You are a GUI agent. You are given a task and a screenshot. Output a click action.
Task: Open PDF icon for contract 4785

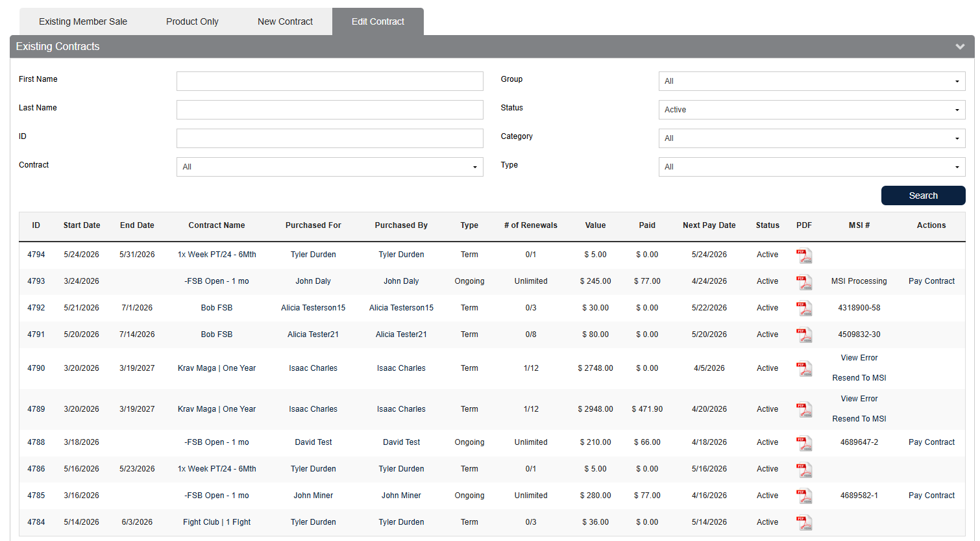click(x=804, y=496)
